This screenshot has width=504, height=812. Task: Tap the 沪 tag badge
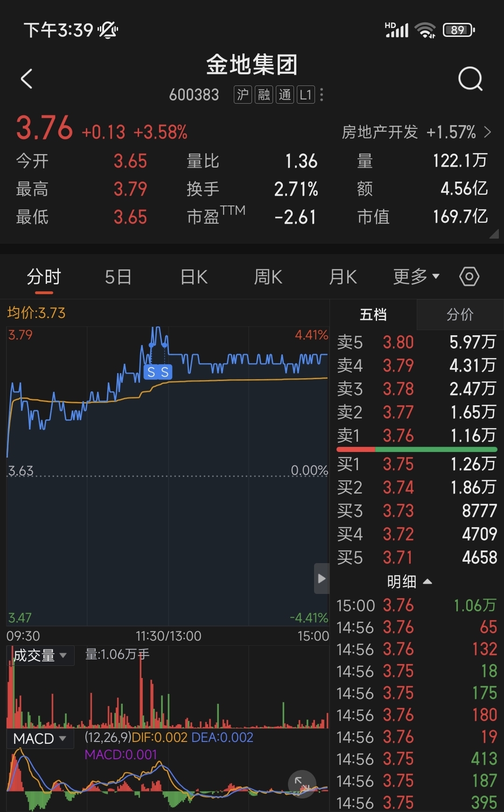point(243,95)
